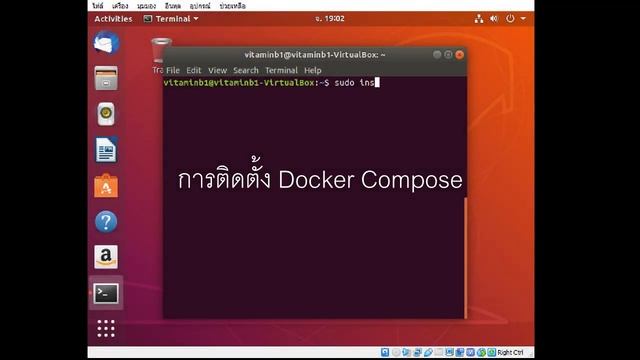Open VirtualBox ช่วยเหลือ menu
The width and height of the screenshot is (640, 360).
click(x=232, y=6)
